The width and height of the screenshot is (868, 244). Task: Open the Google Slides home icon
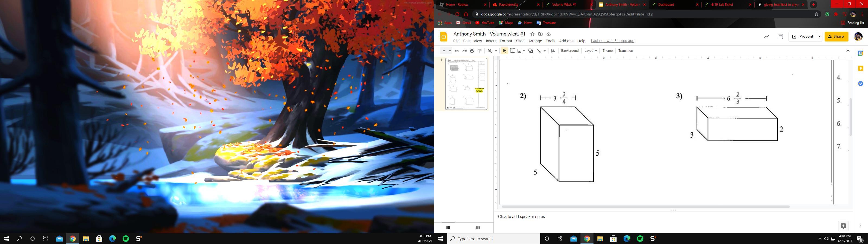point(444,37)
